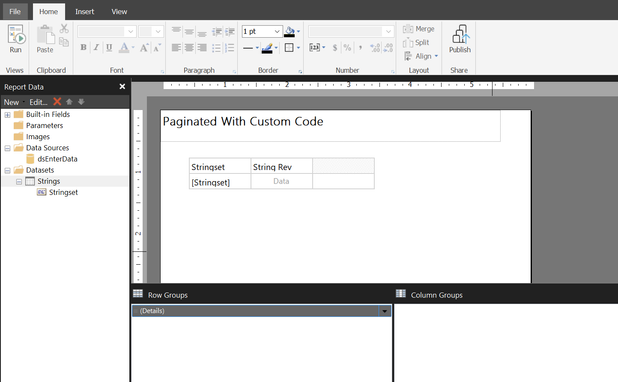Viewport: 618px width, 382px height.
Task: Click the border color pen icon
Action: (267, 48)
